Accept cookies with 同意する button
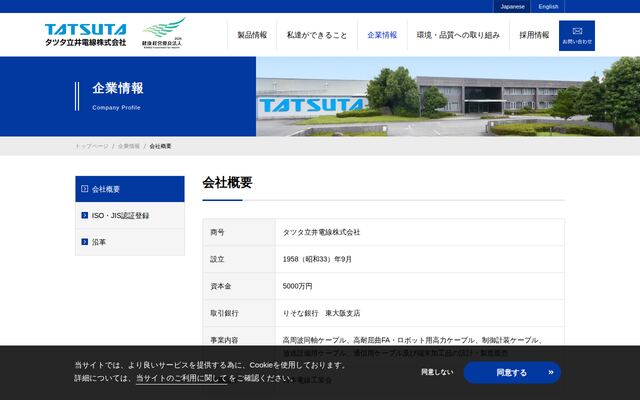Screen dimensions: 640x400 coord(512,372)
